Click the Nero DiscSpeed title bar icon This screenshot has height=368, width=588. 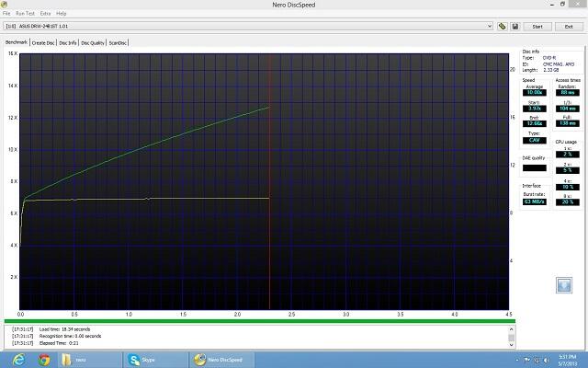(x=4, y=4)
